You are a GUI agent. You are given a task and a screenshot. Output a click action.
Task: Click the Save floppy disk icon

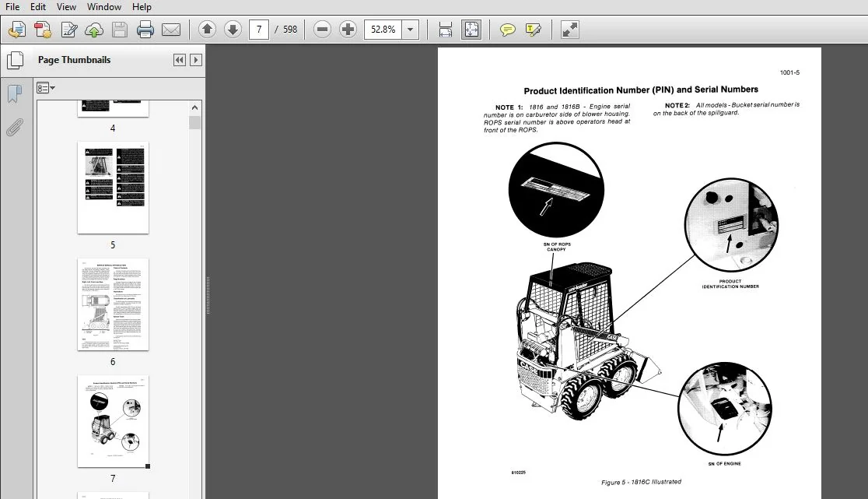(120, 30)
